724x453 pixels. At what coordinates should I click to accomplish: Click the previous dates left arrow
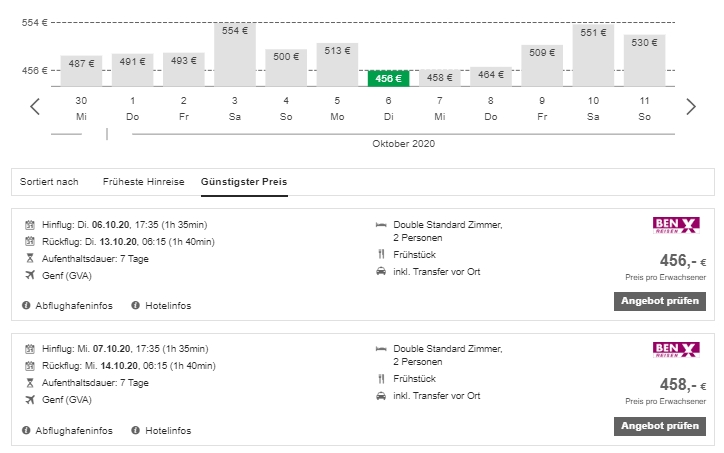tap(35, 106)
